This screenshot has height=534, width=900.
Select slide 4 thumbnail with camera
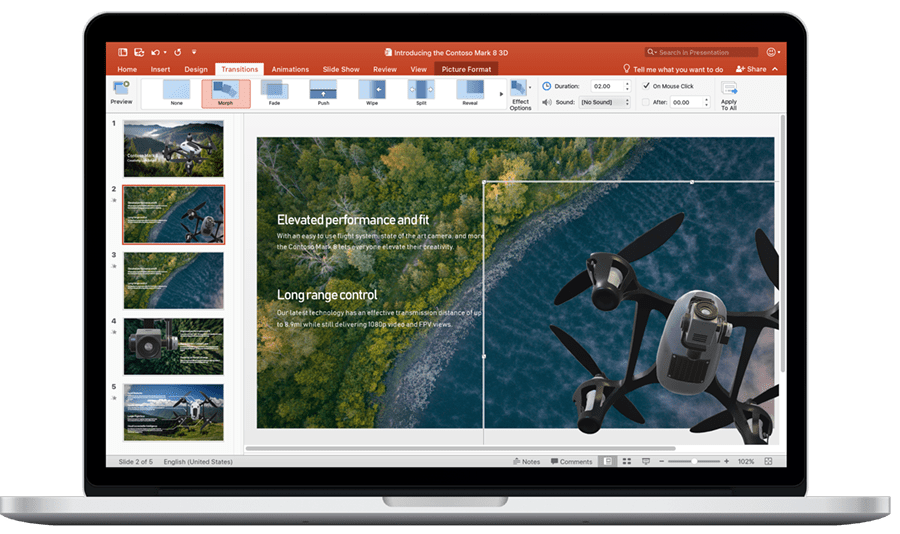173,347
